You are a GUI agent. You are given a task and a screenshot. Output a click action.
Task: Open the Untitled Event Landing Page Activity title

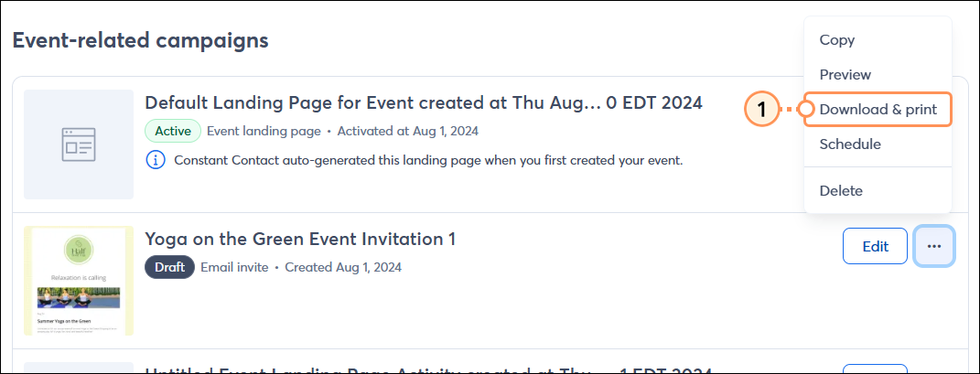tap(429, 369)
